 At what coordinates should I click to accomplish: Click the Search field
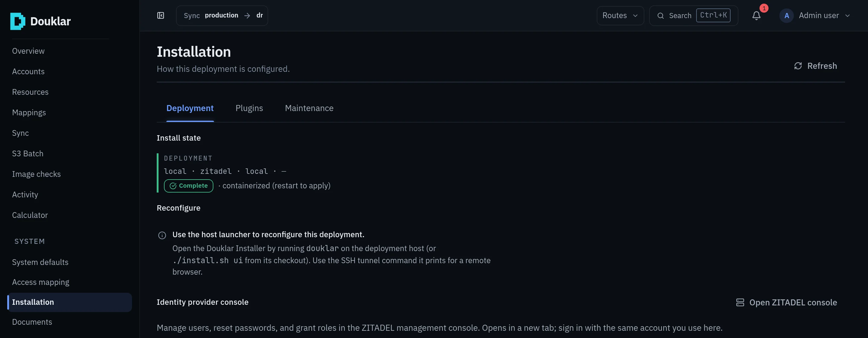(x=693, y=15)
